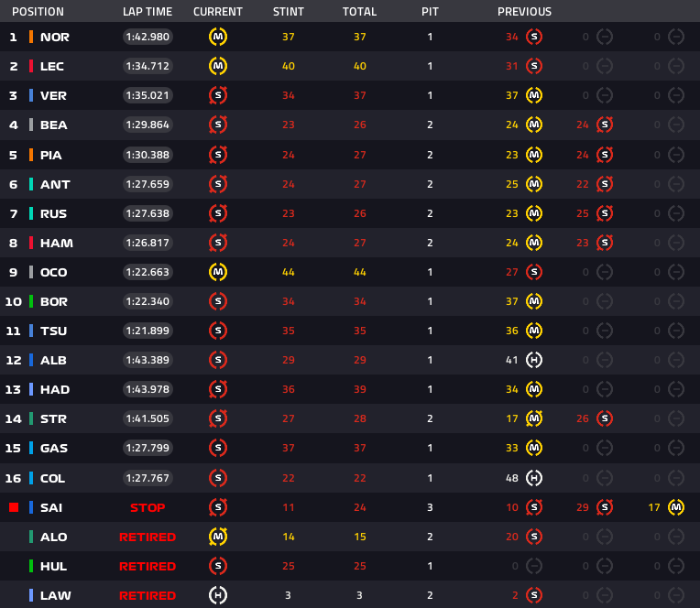This screenshot has height=608, width=700.
Task: Click NOR's lap time 1:42.980
Action: 148,38
